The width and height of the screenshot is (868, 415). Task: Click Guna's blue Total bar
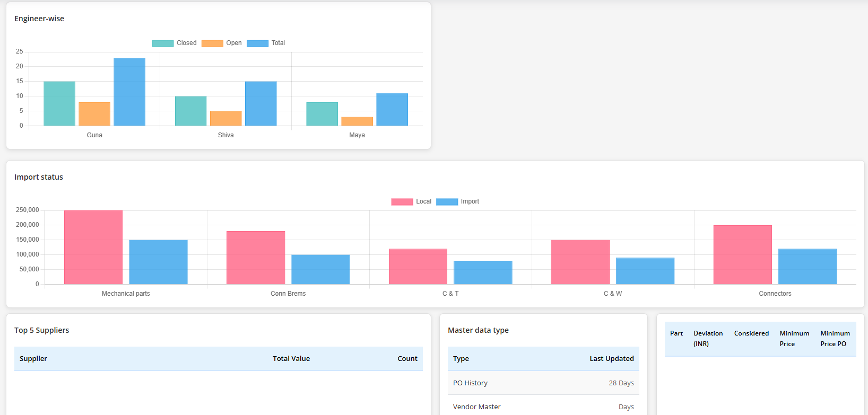[129, 92]
